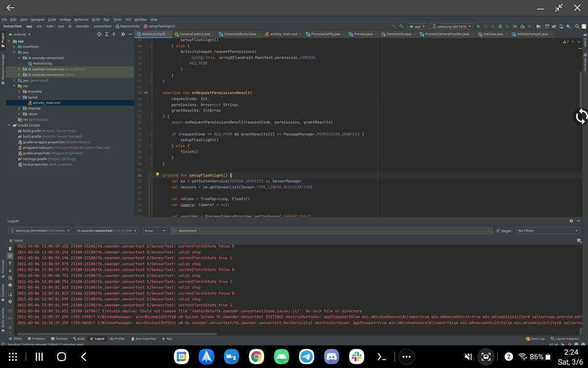Open Telegram from the taskbar
Viewport: 588px width, 368px height.
tap(307, 357)
